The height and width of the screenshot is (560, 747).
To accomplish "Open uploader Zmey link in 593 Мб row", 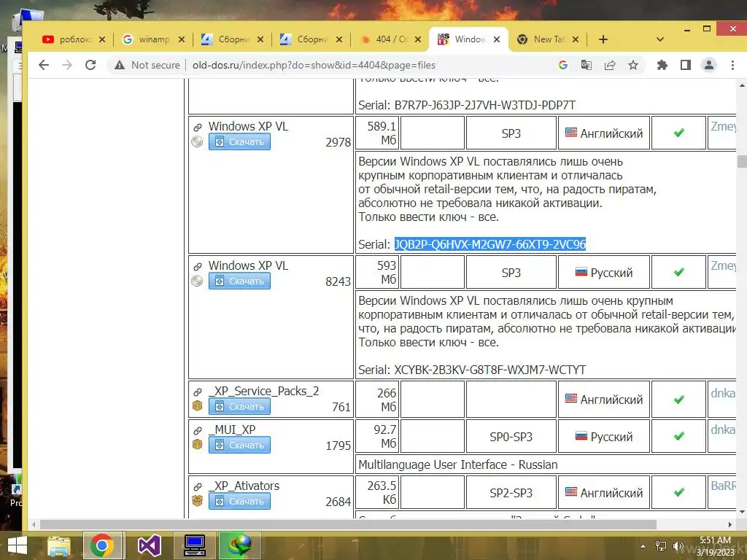I will 723,265.
